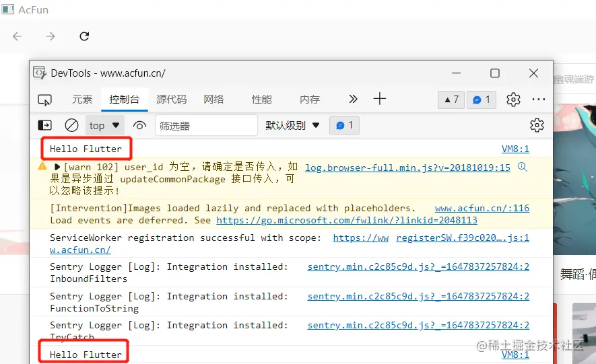
Task: Select the updateCommonPackage warning text
Action: coord(172,179)
